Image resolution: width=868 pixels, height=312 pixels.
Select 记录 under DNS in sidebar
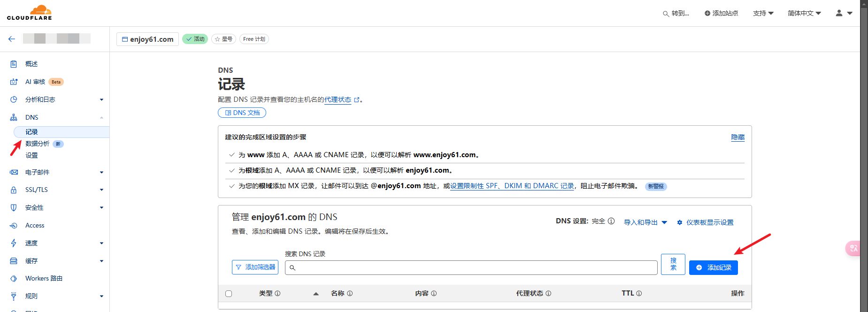pos(61,132)
